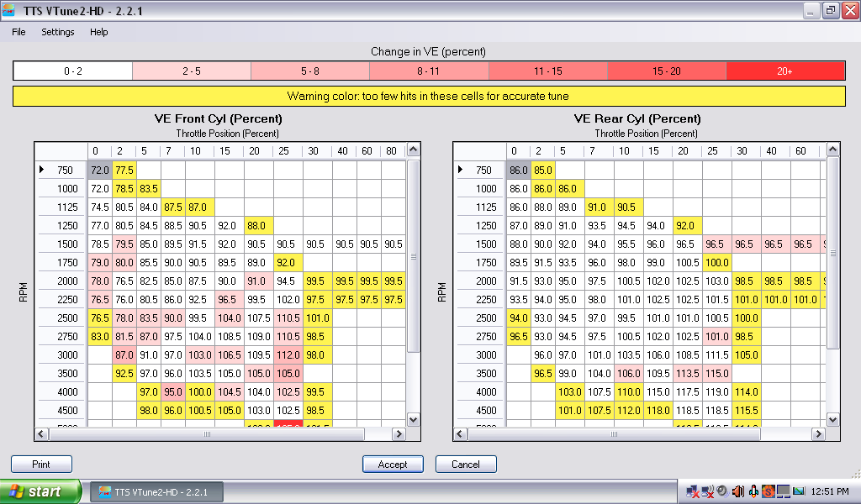Click the row selector arrow in the Rear Cyl table

click(460, 170)
